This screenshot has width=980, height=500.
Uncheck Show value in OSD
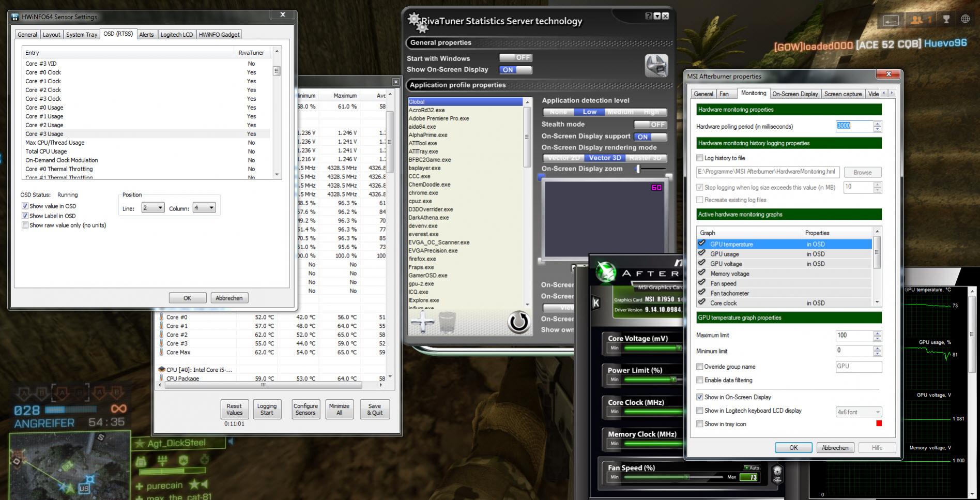coord(25,206)
